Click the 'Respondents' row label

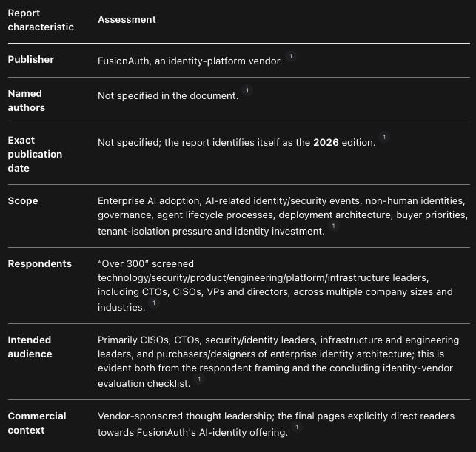(x=40, y=263)
